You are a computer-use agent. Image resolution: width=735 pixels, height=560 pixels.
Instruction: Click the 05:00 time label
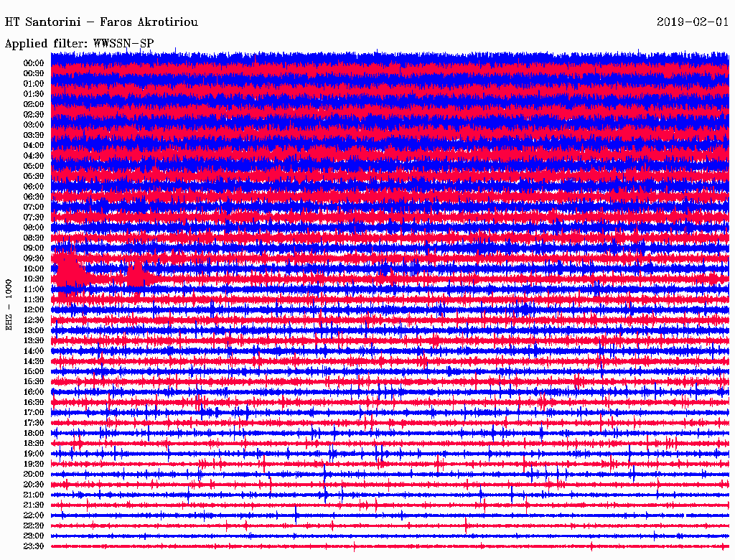tap(34, 166)
